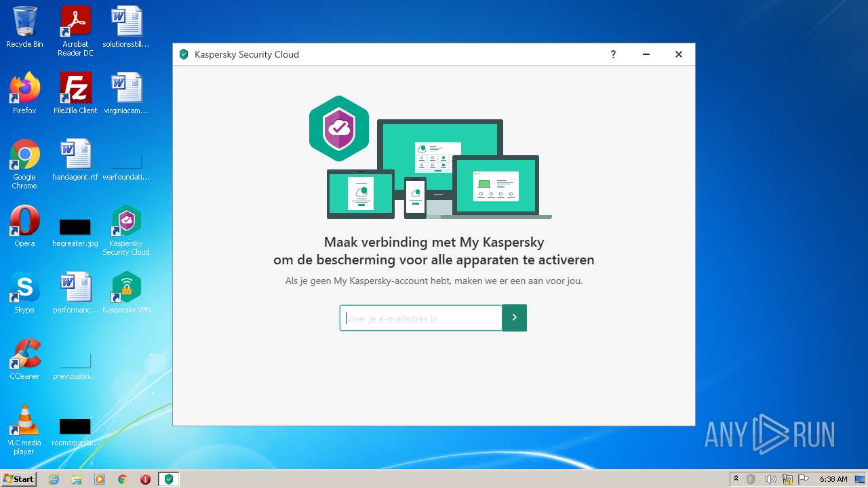The image size is (868, 488).
Task: Open the performanc Word document
Action: [x=75, y=293]
